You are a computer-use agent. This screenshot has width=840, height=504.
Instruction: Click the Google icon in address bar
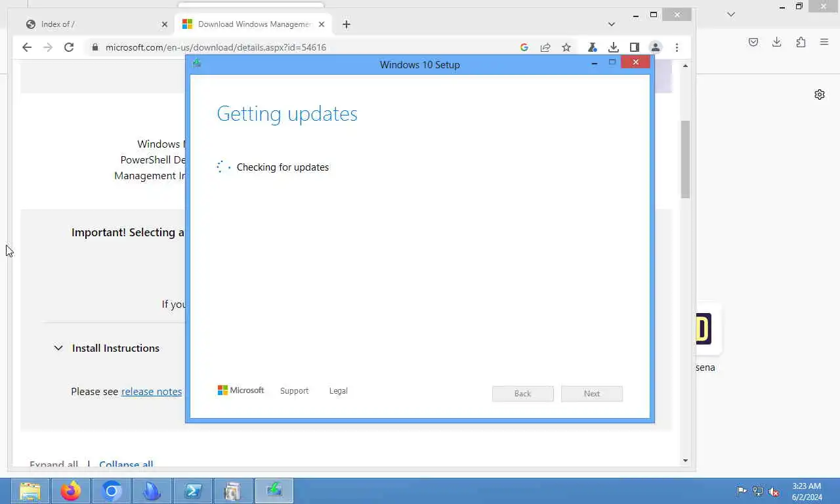[x=524, y=47]
